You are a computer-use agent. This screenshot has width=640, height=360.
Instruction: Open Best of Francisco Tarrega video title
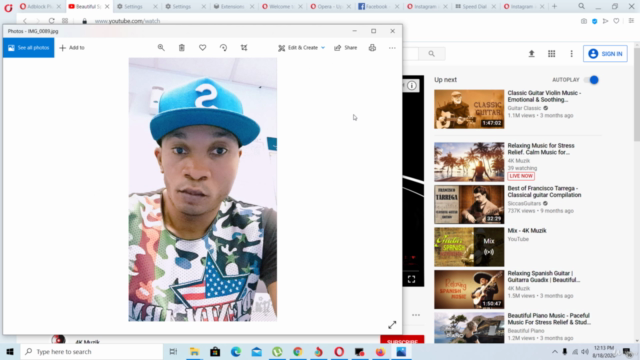(x=544, y=191)
